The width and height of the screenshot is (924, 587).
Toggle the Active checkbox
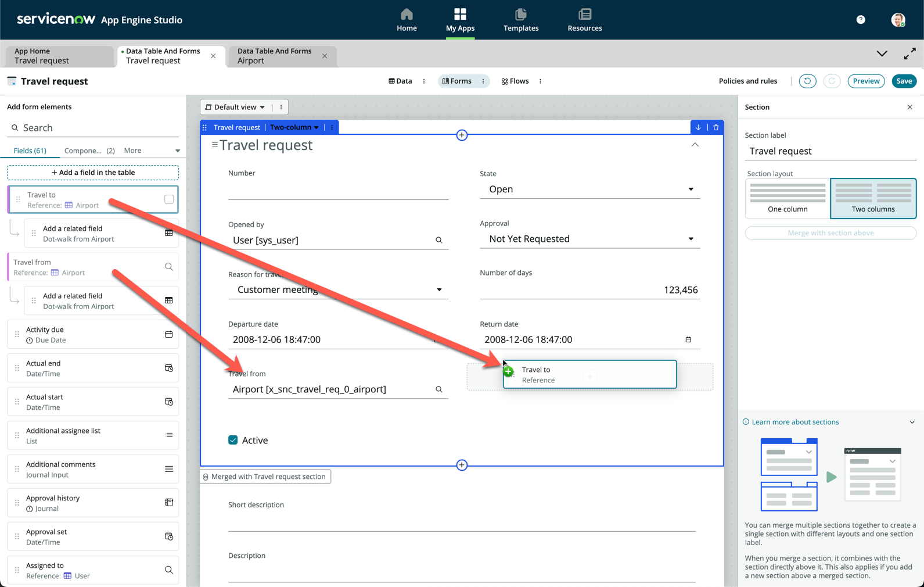click(x=233, y=440)
